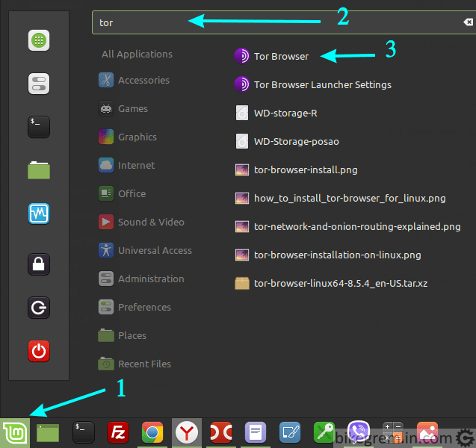
Task: Select the Games category
Action: [123, 108]
